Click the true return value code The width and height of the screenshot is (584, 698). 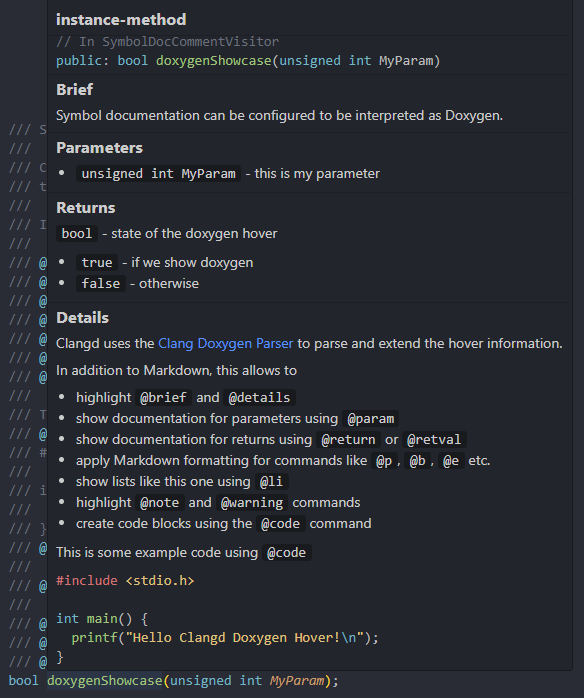[97, 262]
